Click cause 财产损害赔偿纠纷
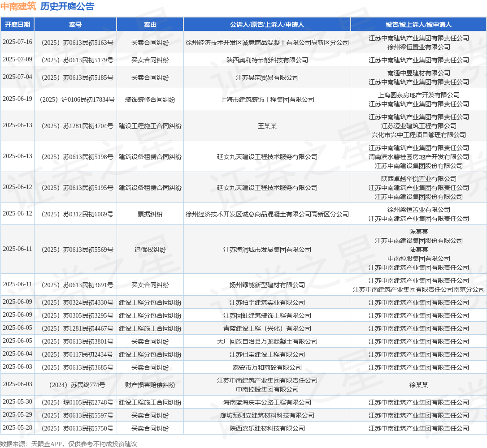 tap(150, 385)
